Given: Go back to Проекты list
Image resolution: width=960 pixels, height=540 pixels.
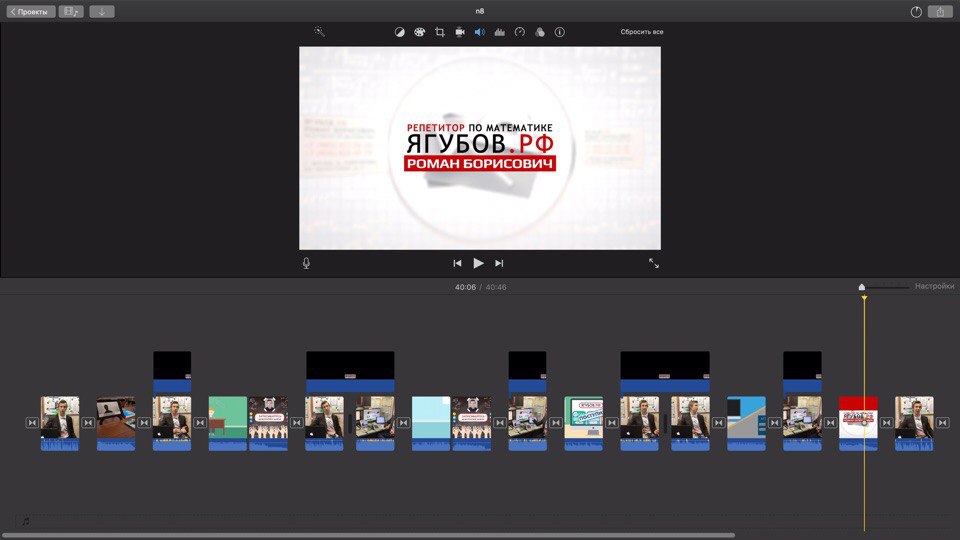Looking at the screenshot, I should pos(31,12).
